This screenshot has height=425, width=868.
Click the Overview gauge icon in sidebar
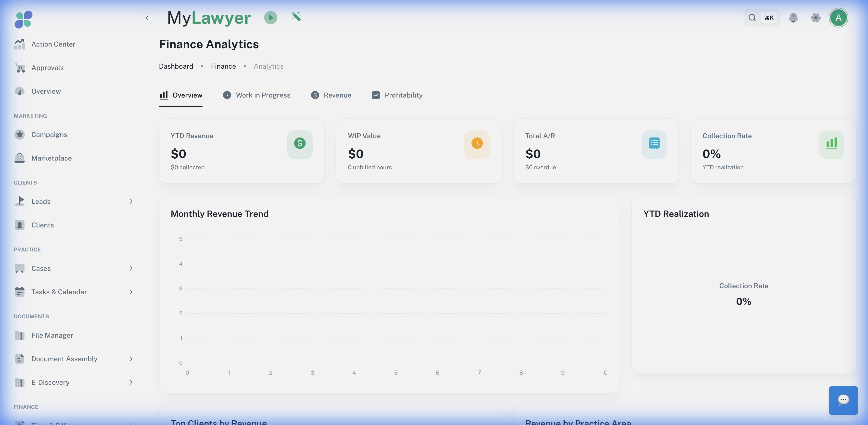pyautogui.click(x=20, y=91)
